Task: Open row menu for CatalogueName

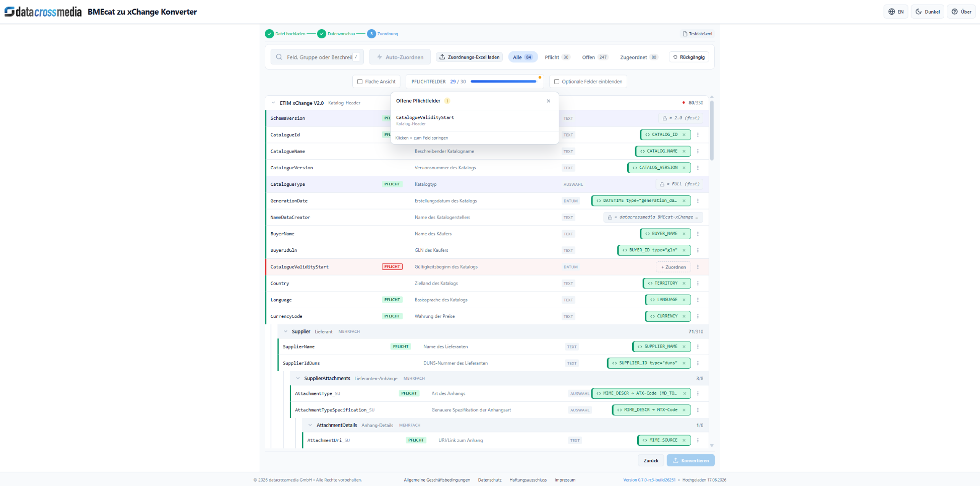Action: (x=698, y=151)
